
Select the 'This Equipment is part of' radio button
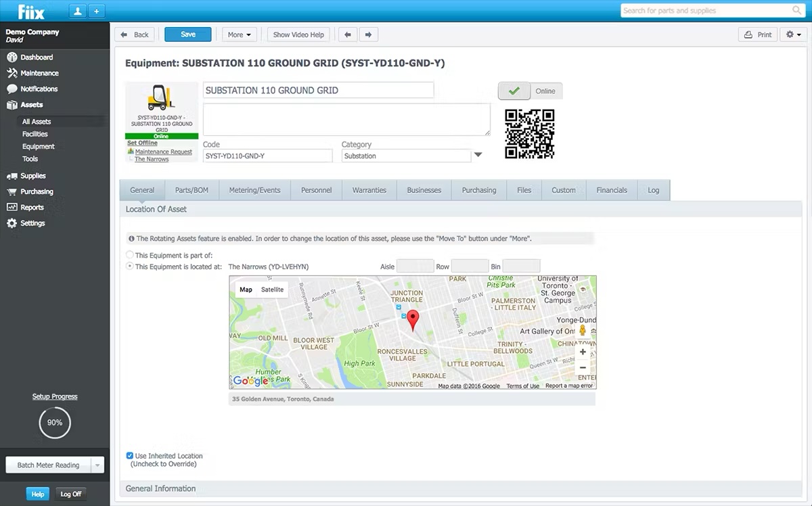(129, 254)
